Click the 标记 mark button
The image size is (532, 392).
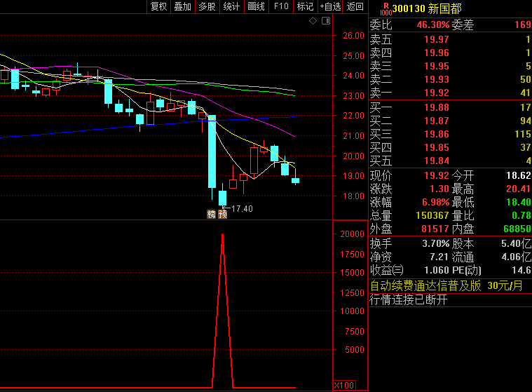coord(306,6)
